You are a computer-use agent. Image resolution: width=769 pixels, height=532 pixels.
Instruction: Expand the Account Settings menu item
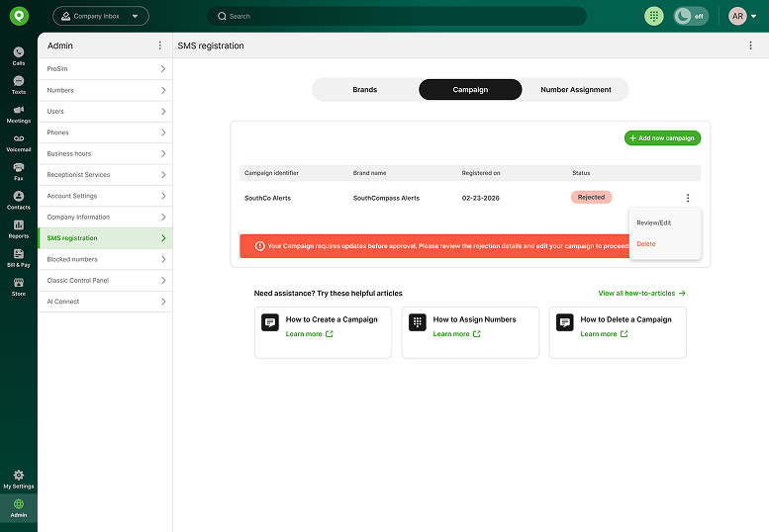(x=105, y=196)
